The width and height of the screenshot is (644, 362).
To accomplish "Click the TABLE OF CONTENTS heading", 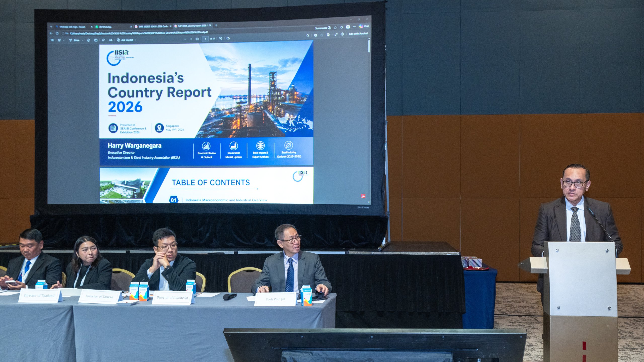I will tap(211, 183).
